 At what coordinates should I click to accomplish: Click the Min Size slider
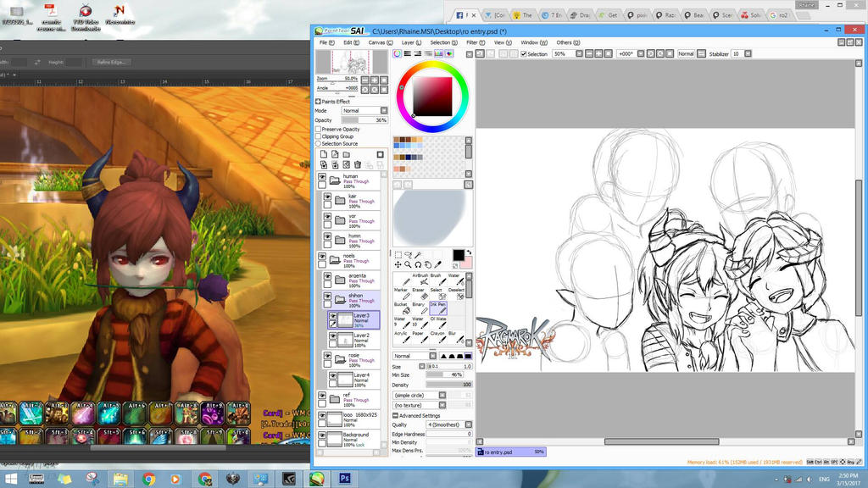point(444,374)
